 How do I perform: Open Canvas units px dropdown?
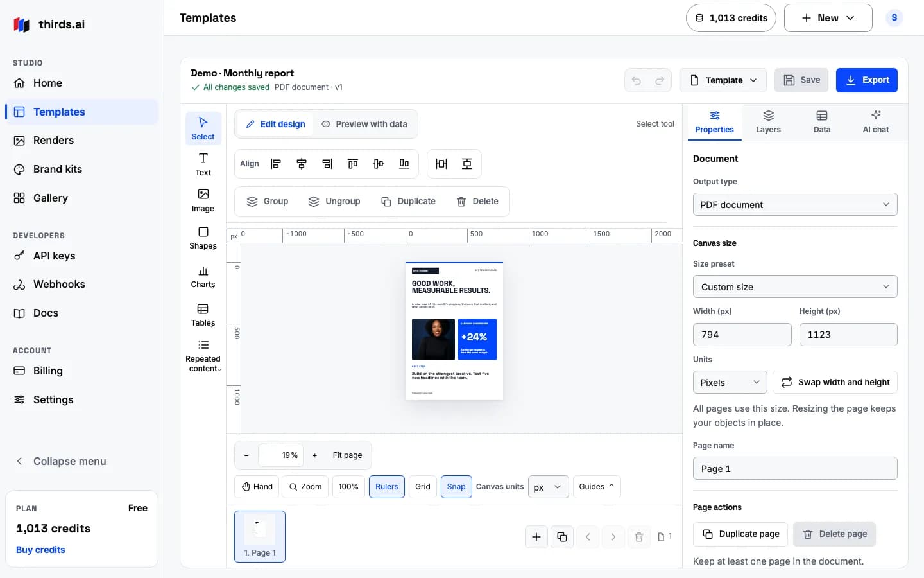tap(548, 487)
